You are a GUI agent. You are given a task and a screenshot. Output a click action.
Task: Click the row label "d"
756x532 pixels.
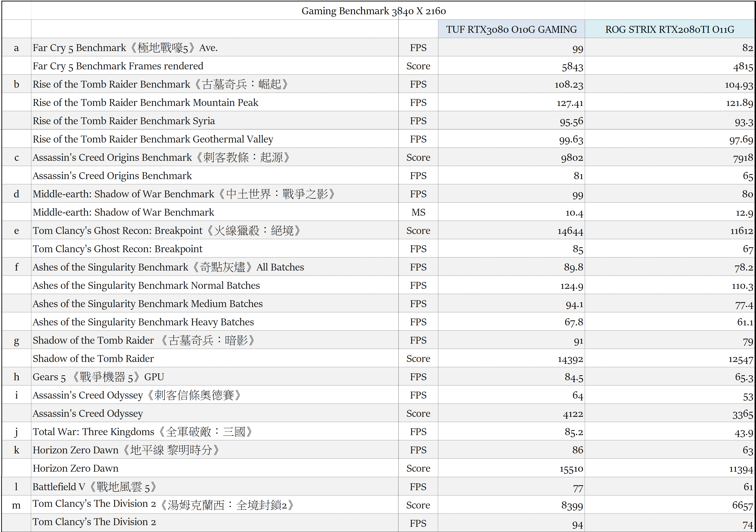tap(16, 194)
